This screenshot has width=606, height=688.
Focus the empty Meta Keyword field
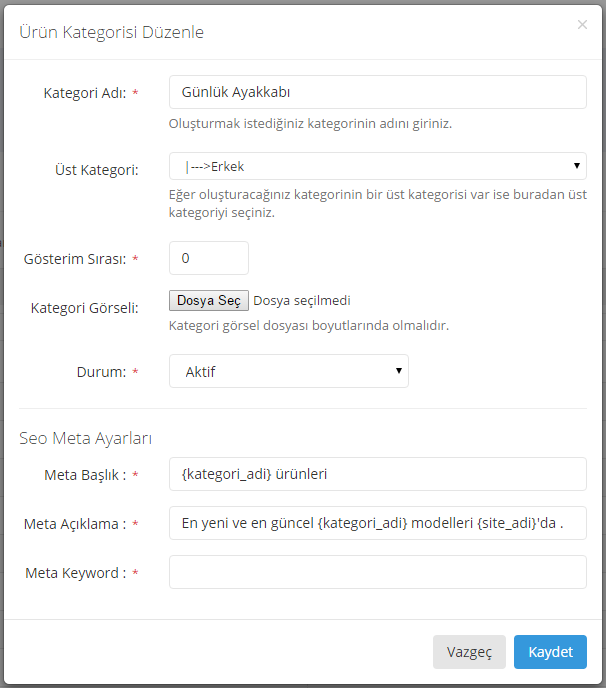(x=377, y=572)
